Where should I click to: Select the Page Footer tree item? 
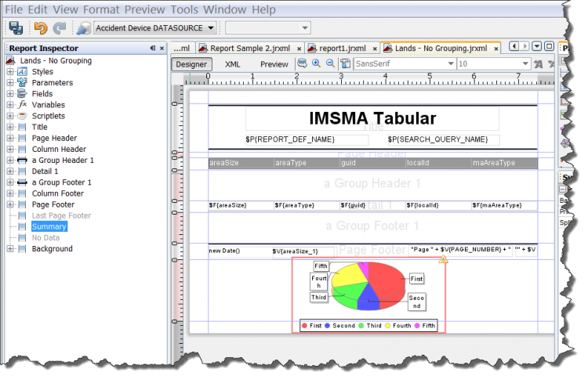54,204
